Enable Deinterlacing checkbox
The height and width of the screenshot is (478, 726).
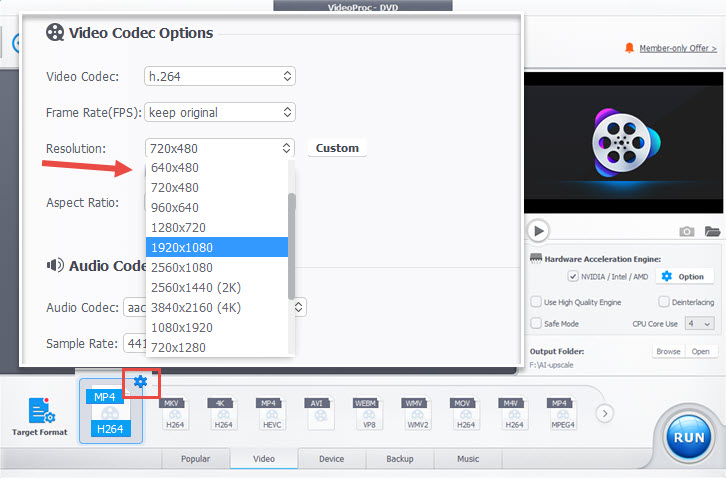pos(663,302)
